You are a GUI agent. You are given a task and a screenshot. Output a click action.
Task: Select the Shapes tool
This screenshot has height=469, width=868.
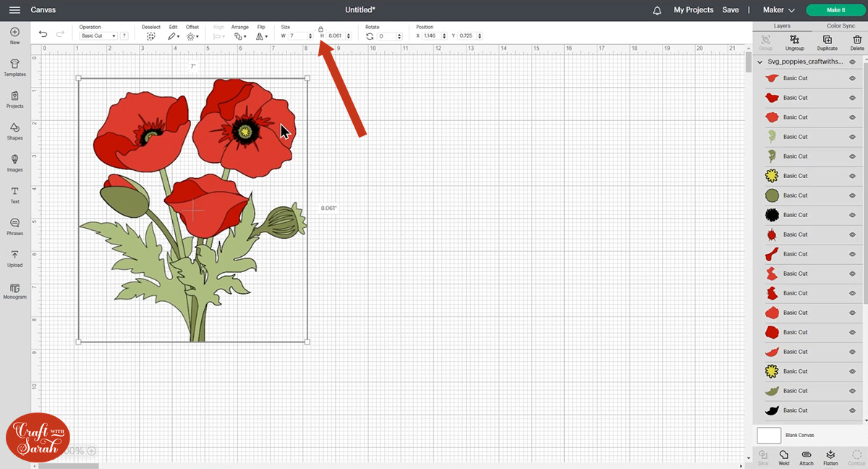tap(14, 130)
